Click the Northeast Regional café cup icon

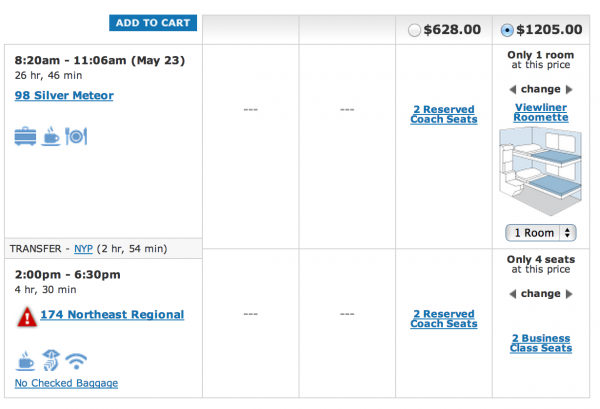pos(25,361)
